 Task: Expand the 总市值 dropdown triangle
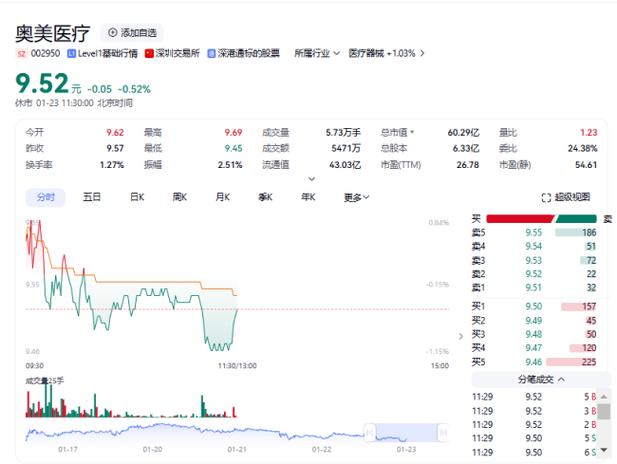[x=412, y=132]
